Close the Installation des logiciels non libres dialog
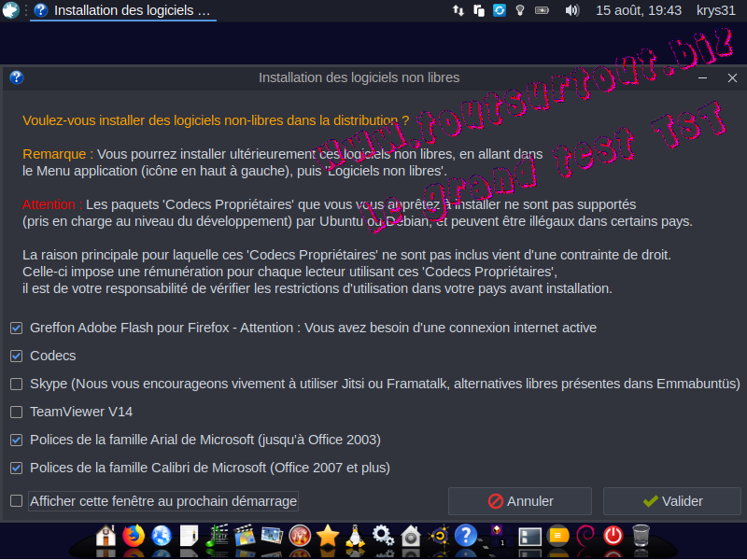747x560 pixels. (x=732, y=77)
